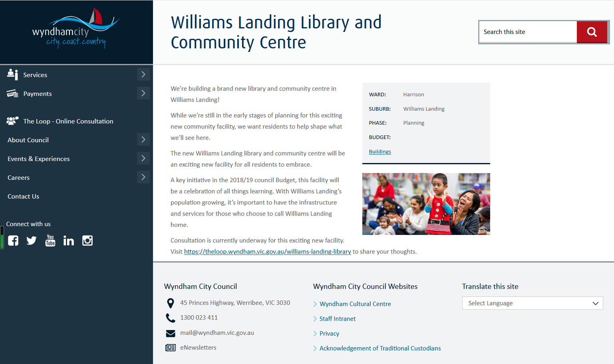This screenshot has height=364, width=614.
Task: Open the Facebook social icon
Action: coord(13,241)
